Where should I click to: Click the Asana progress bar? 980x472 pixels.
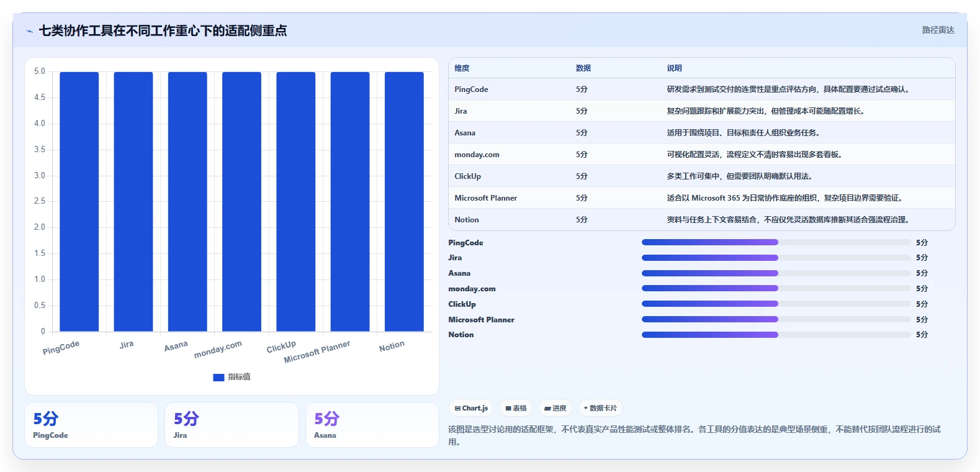point(776,273)
